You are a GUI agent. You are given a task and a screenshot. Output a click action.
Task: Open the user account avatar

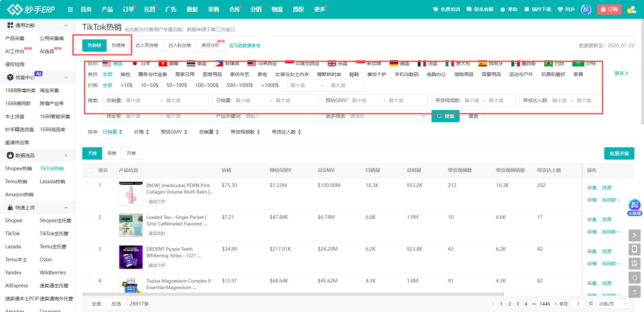pyautogui.click(x=631, y=10)
